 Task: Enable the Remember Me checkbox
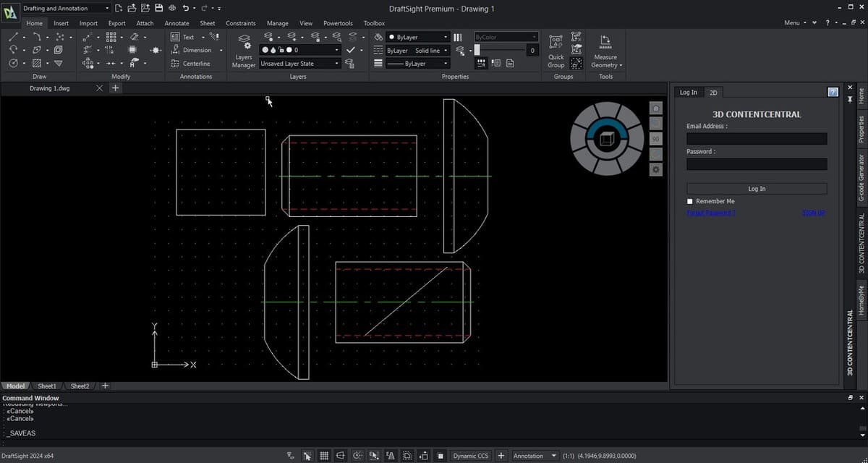pyautogui.click(x=689, y=201)
